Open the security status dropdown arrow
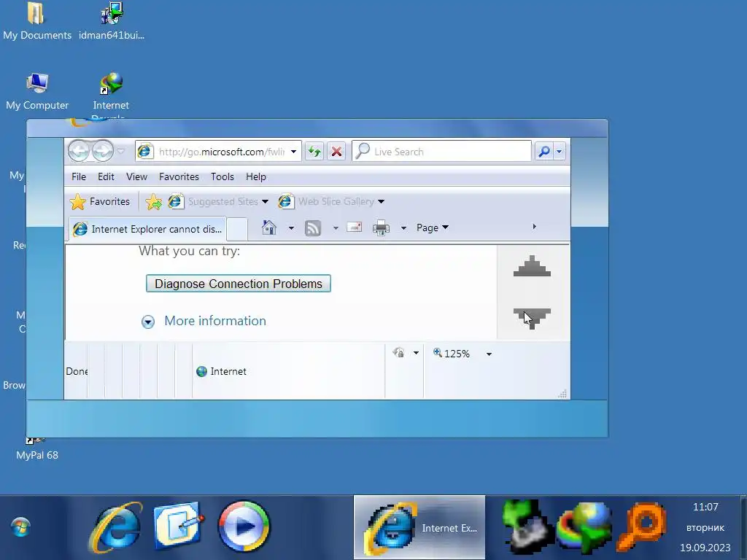The width and height of the screenshot is (747, 560). click(416, 353)
